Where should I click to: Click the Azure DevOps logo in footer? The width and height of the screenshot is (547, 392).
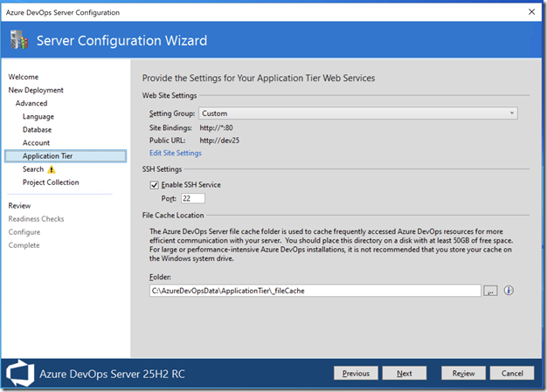pyautogui.click(x=19, y=373)
